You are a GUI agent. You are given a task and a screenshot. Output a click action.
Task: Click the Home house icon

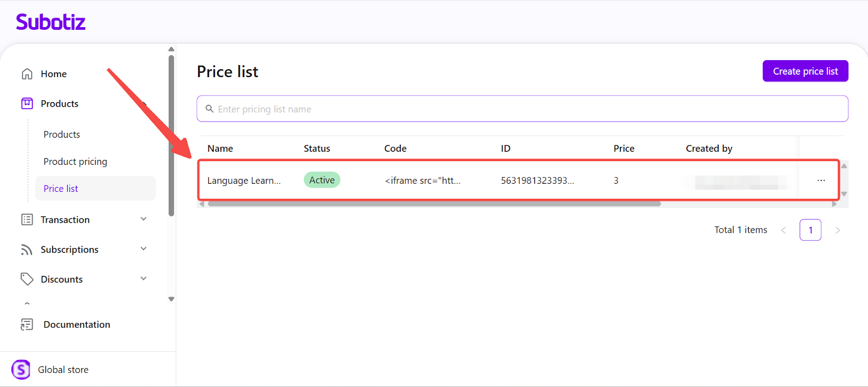click(27, 74)
